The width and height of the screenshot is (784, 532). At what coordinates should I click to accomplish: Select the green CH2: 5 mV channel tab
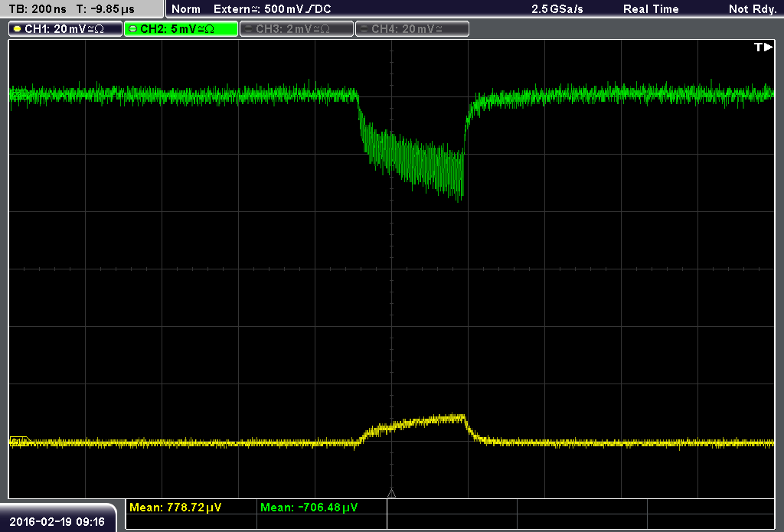point(181,29)
